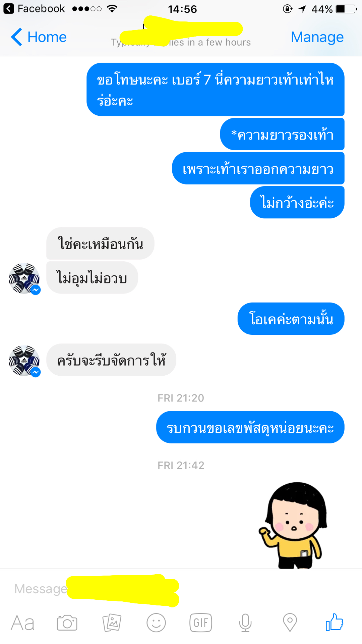The height and width of the screenshot is (644, 362).
Task: Tap the message รบกวนขอเลขพัสดุหน่อยนะคะ
Action: coord(250,427)
